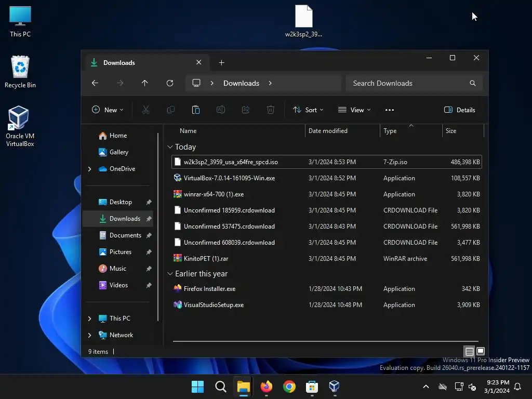Select VirtualBox-7.0.14-161095-Win.exe file
532x399 pixels.
click(327, 178)
